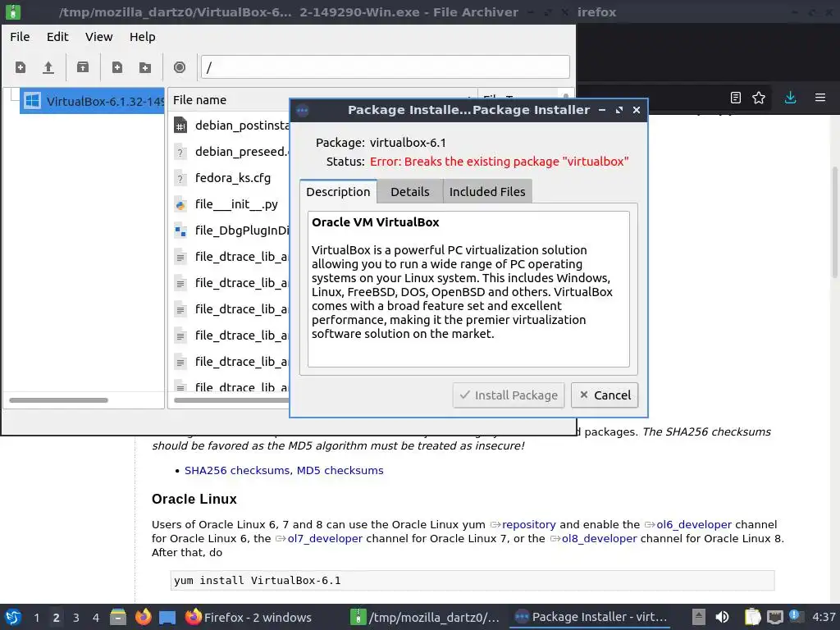The width and height of the screenshot is (840, 630).
Task: Open the SHA256 checksums link
Action: tap(237, 470)
